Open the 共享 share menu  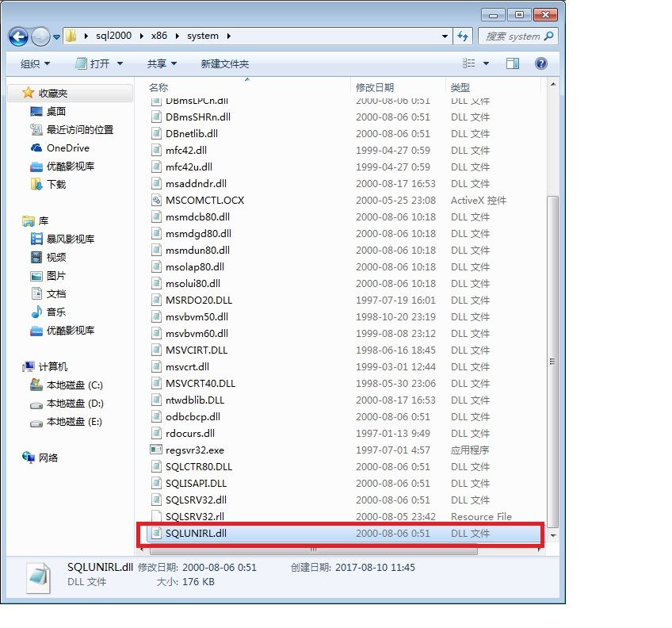(x=162, y=63)
